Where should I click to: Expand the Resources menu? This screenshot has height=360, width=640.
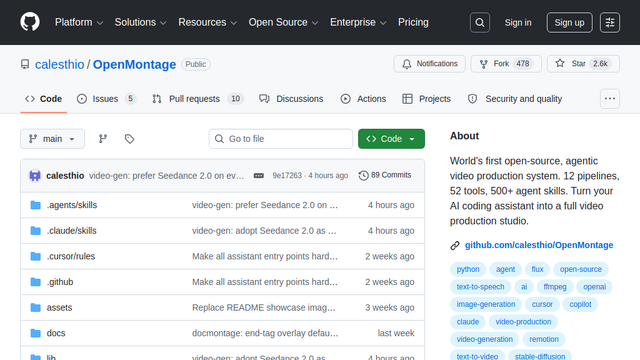pyautogui.click(x=207, y=22)
